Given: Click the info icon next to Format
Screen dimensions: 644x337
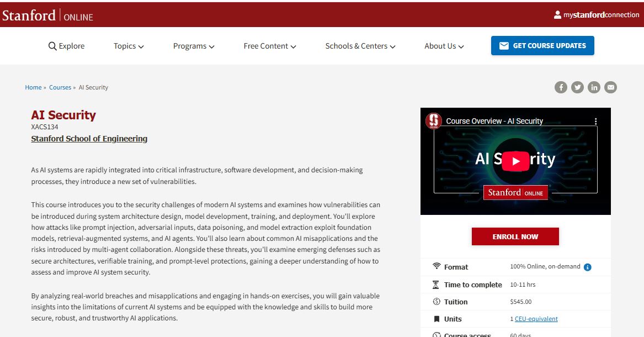Looking at the screenshot, I should pyautogui.click(x=587, y=267).
